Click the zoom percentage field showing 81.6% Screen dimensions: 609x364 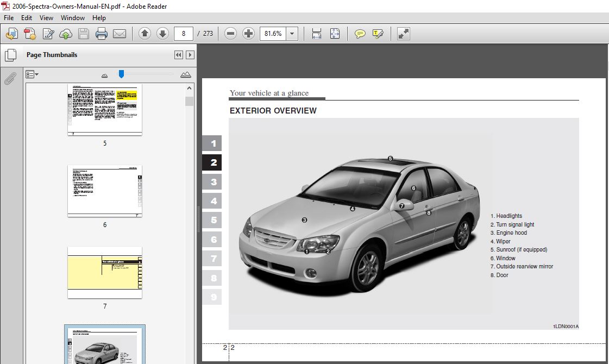pyautogui.click(x=273, y=34)
